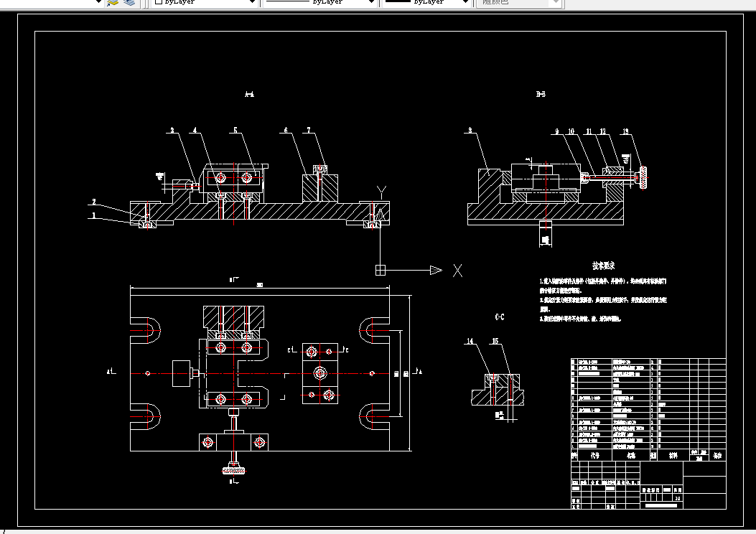This screenshot has width=756, height=534.
Task: Click the Y axis label
Action: [x=381, y=193]
